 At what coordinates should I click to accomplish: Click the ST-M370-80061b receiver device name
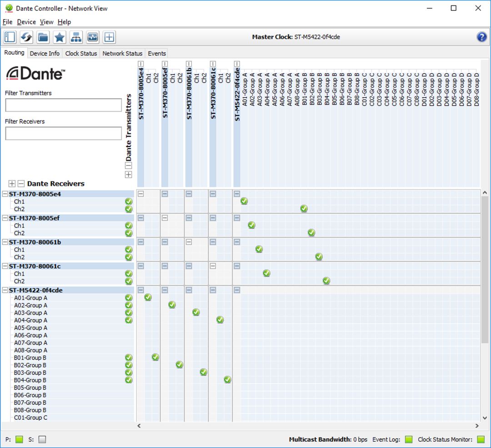click(x=35, y=242)
